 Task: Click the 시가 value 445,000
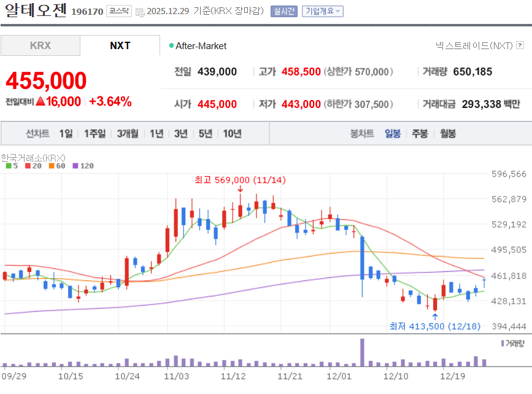pyautogui.click(x=217, y=104)
